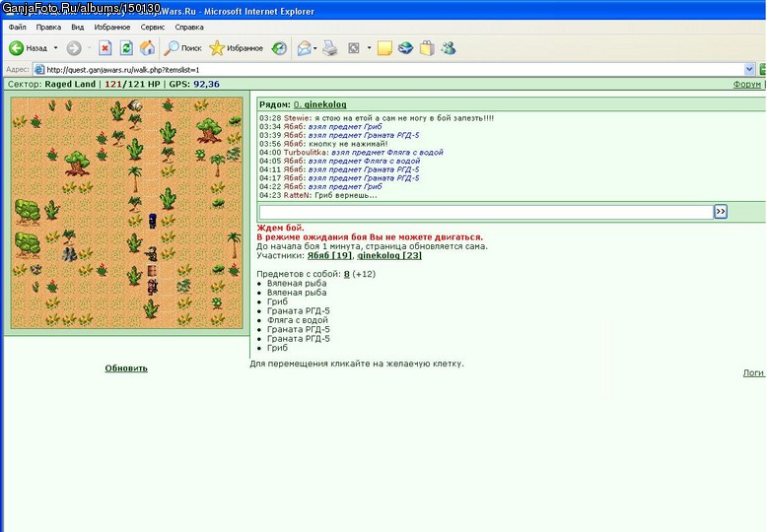Click the Обновить link below the map
767x532 pixels.
pyautogui.click(x=126, y=368)
